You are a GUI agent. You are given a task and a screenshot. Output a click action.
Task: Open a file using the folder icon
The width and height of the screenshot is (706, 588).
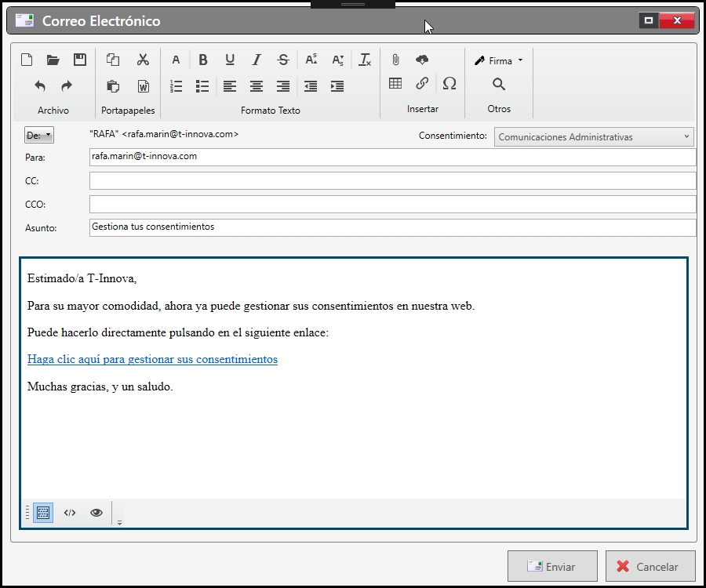pyautogui.click(x=53, y=60)
